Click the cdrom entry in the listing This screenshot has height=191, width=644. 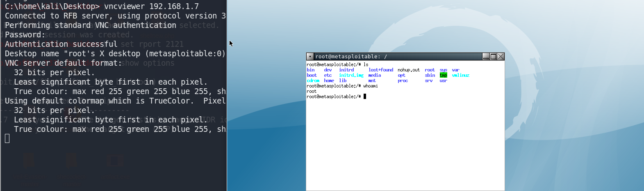(x=313, y=81)
